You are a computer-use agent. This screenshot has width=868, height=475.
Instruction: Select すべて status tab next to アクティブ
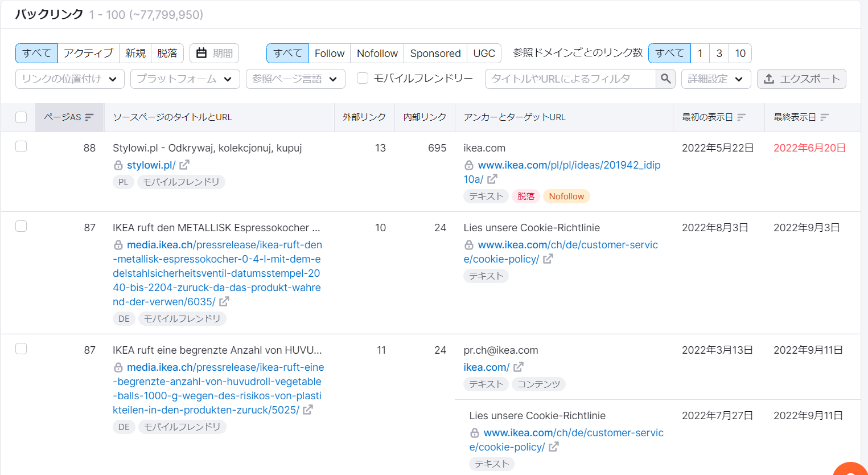pos(36,53)
